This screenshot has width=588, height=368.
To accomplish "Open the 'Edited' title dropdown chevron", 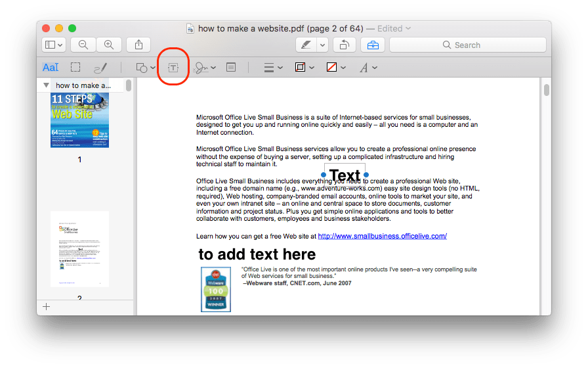I will pos(408,28).
